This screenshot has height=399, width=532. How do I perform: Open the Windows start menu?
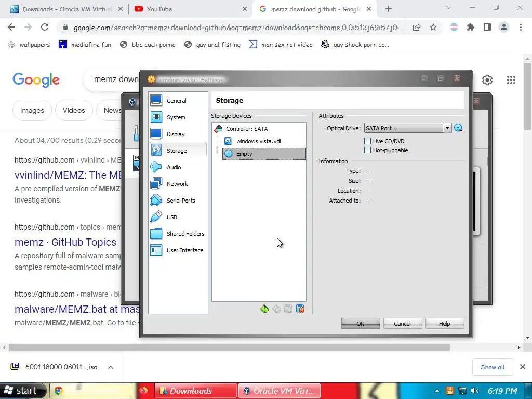23,391
